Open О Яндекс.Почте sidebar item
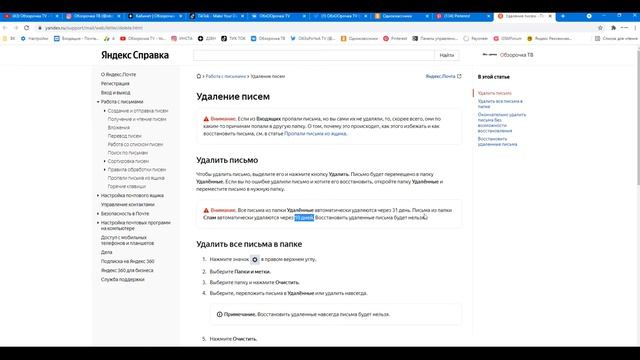 [x=118, y=75]
